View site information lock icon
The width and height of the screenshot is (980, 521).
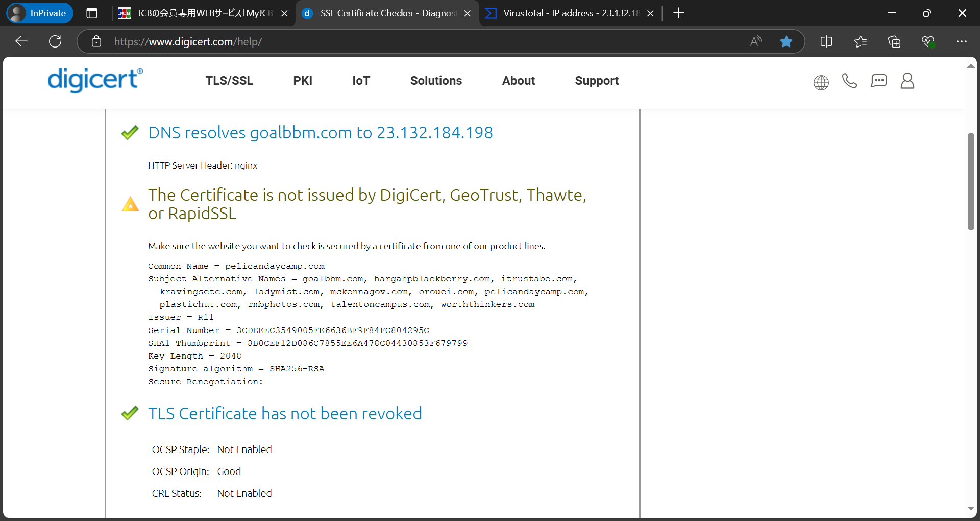click(96, 41)
